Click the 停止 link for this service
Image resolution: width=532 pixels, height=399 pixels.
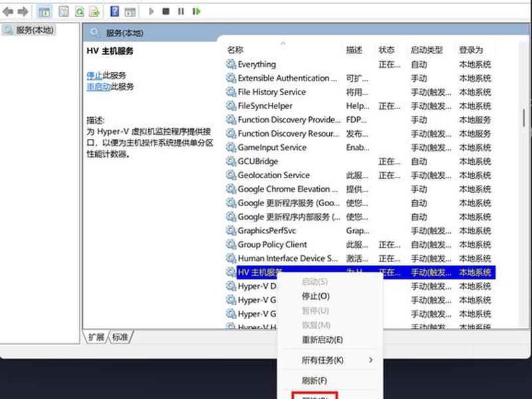pyautogui.click(x=94, y=75)
